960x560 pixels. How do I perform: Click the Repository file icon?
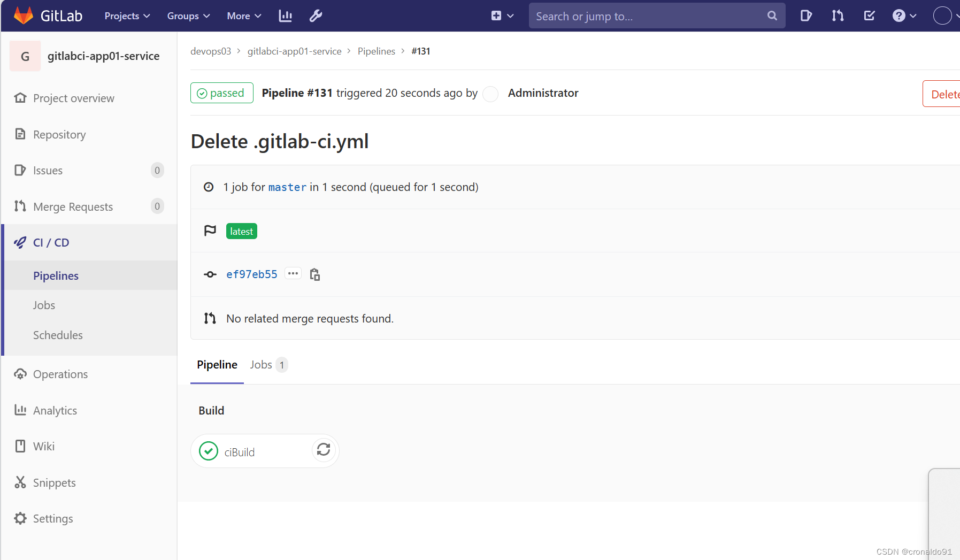click(20, 134)
